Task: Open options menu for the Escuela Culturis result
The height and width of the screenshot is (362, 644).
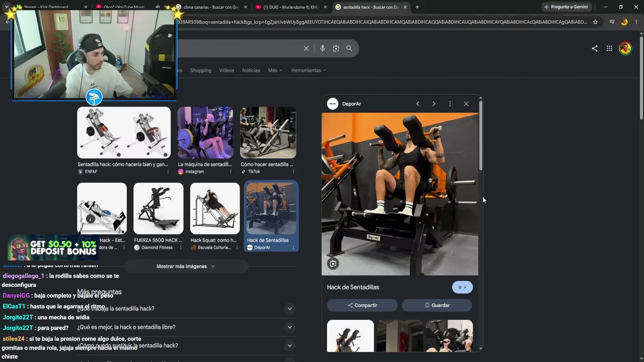Action: tap(237, 247)
